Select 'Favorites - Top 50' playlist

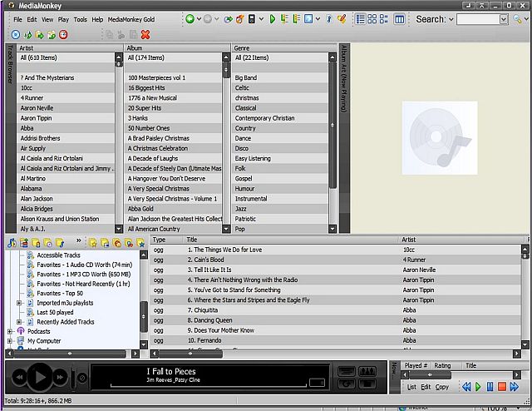(60, 293)
